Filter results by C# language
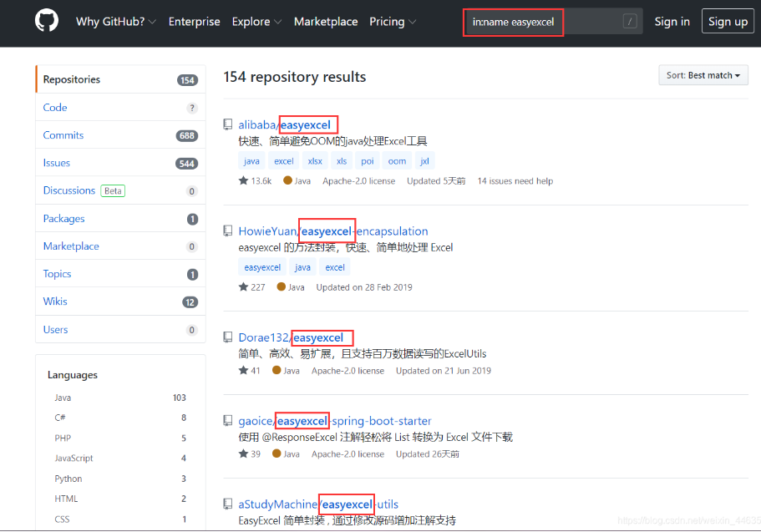761x532 pixels. click(x=120, y=418)
